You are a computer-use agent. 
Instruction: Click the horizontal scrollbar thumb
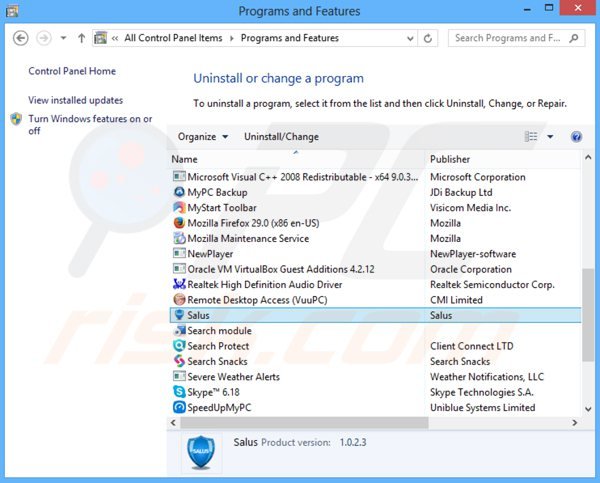click(x=304, y=423)
